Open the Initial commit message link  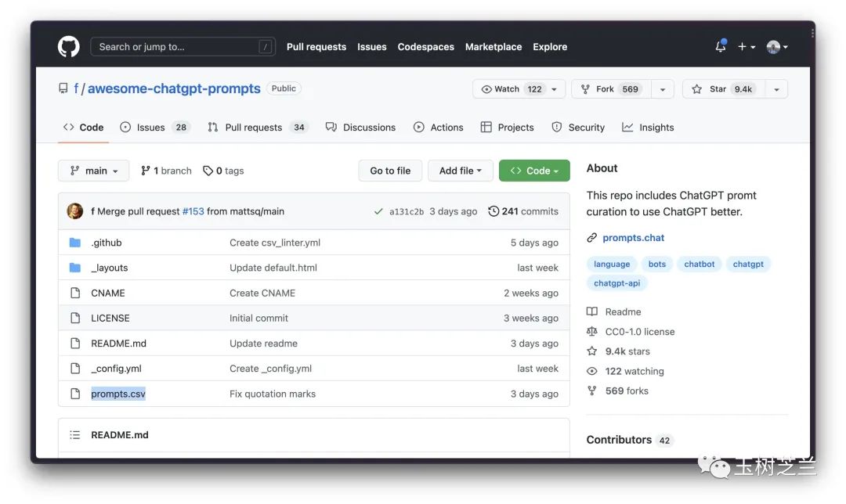pyautogui.click(x=258, y=318)
